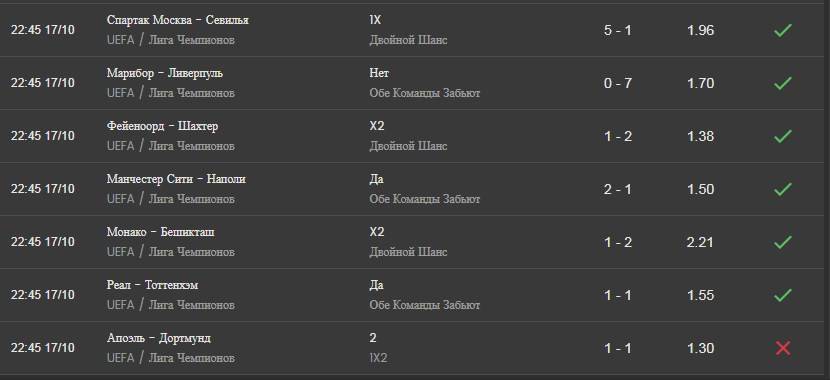This screenshot has width=830, height=380.
Task: Open the Апоэль – Дортмунд match
Action: [x=159, y=338]
